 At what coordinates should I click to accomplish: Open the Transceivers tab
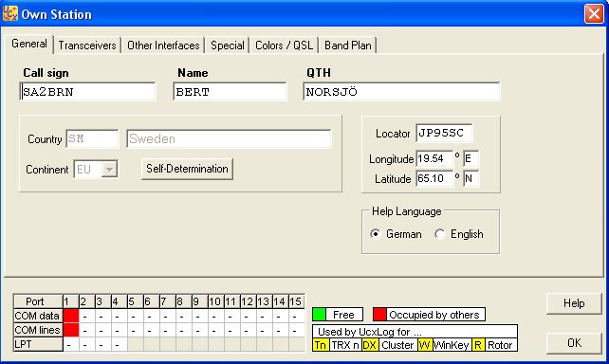87,45
